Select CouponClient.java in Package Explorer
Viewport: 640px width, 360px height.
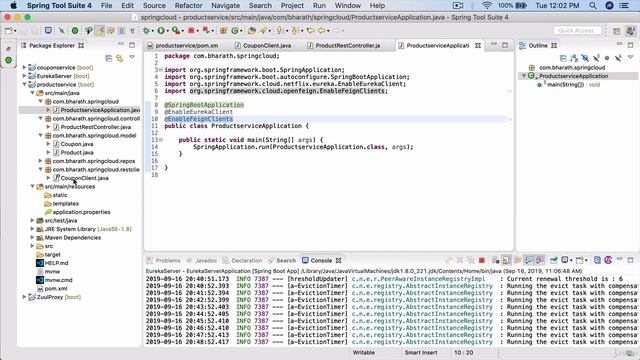(84, 178)
